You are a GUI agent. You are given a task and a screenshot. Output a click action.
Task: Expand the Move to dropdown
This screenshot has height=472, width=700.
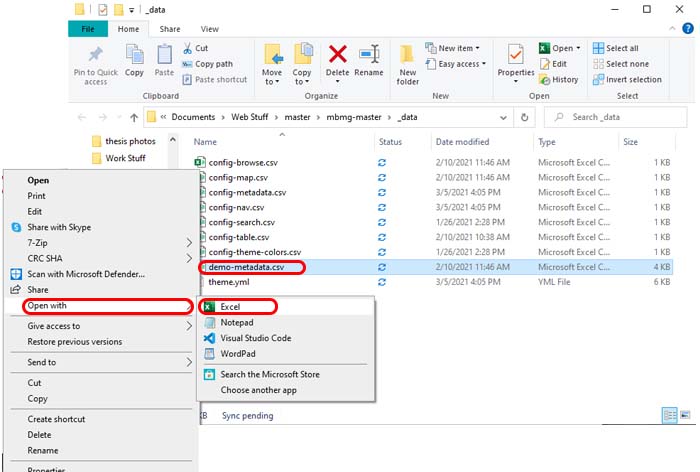[272, 78]
